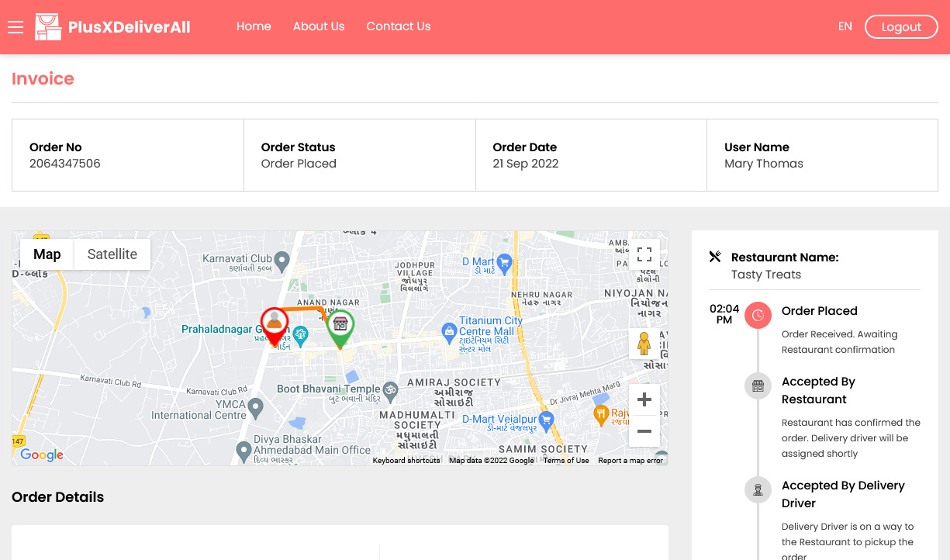This screenshot has height=560, width=950.
Task: Open map Keyboard shortcuts link
Action: [406, 461]
